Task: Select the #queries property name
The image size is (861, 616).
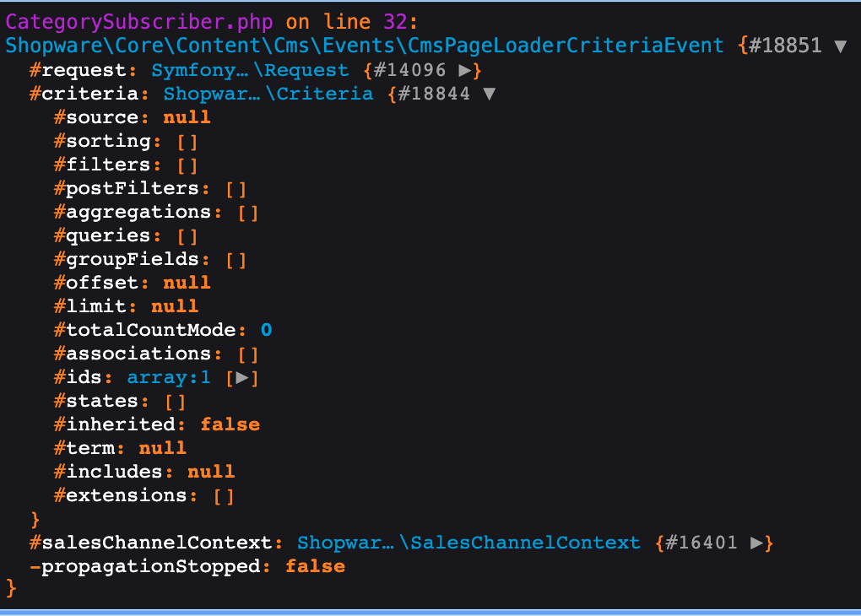Action: 102,235
